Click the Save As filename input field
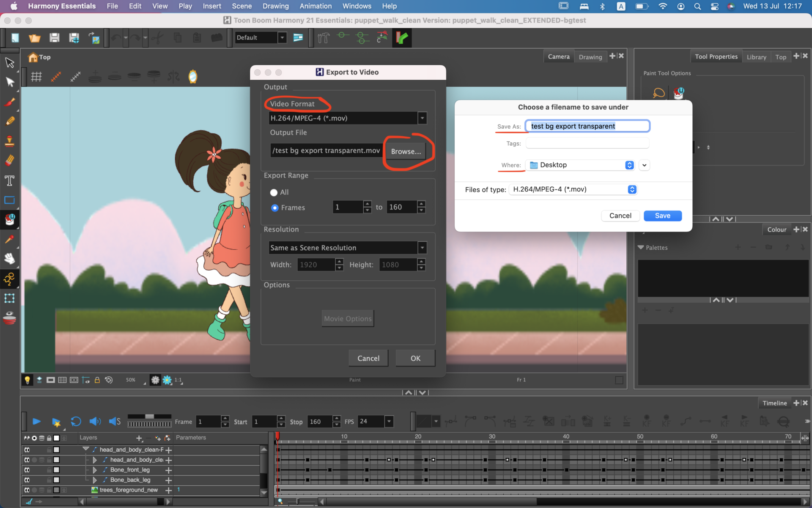This screenshot has width=812, height=508. pyautogui.click(x=587, y=126)
